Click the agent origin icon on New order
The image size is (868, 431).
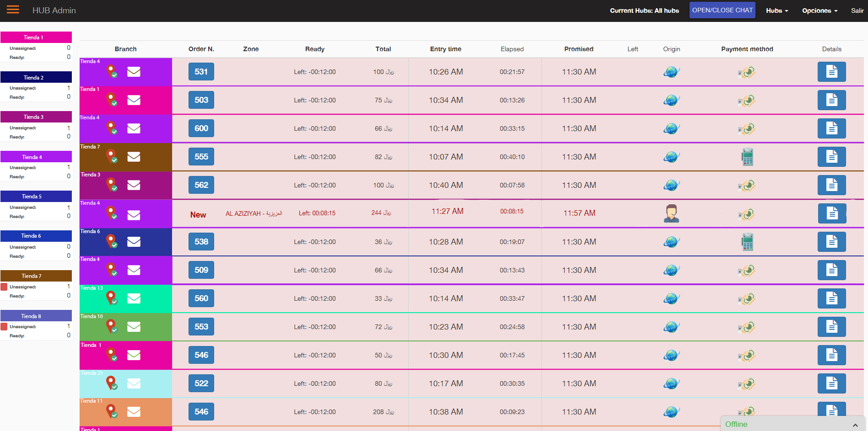[x=671, y=213]
